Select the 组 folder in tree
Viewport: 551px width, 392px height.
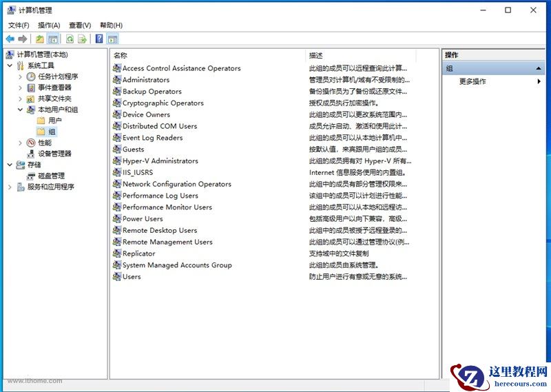coord(52,132)
